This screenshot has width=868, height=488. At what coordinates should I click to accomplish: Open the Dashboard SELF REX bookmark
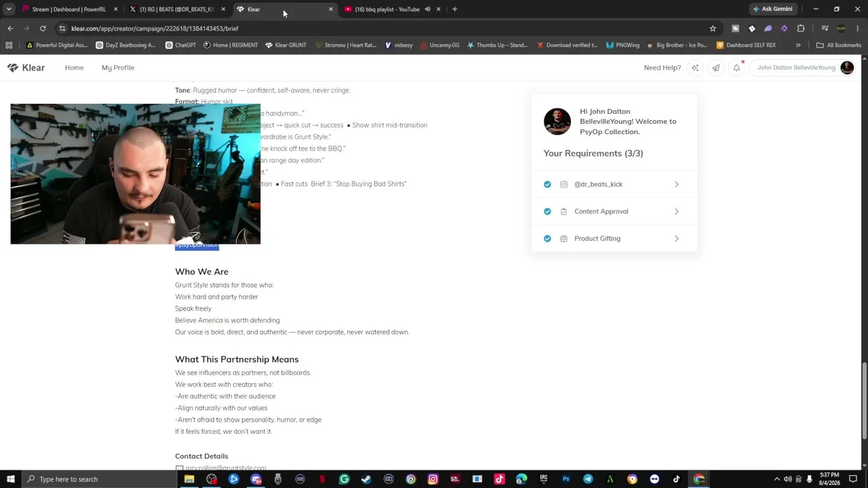(746, 45)
